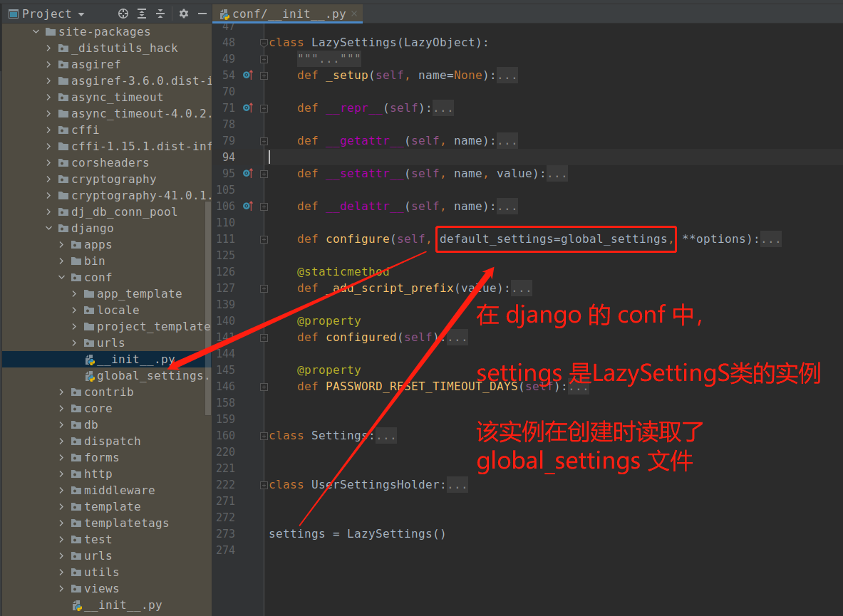Select the corsheaders folder
Screen dimensions: 843x616
pyautogui.click(x=104, y=163)
